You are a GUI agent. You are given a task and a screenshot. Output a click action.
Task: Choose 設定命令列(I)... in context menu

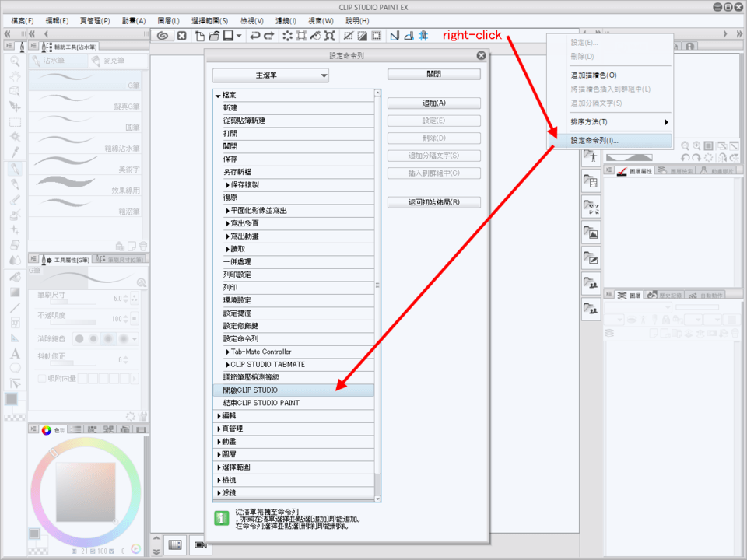point(594,141)
